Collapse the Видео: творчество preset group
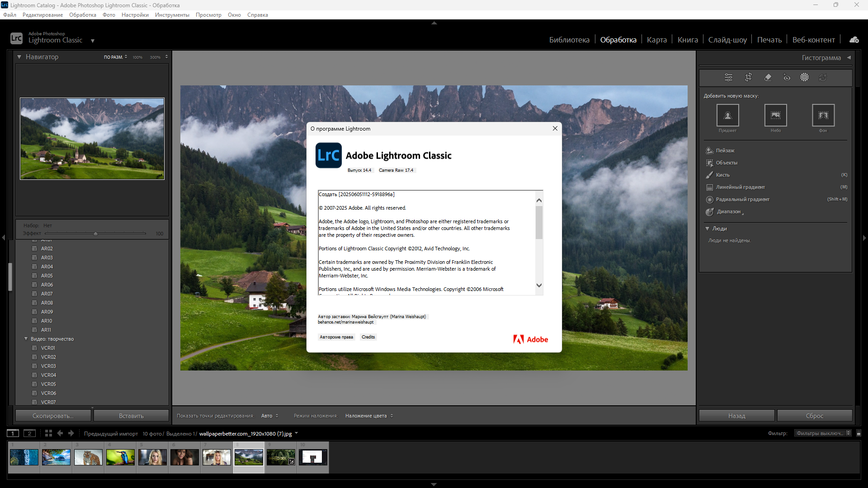 coord(26,339)
